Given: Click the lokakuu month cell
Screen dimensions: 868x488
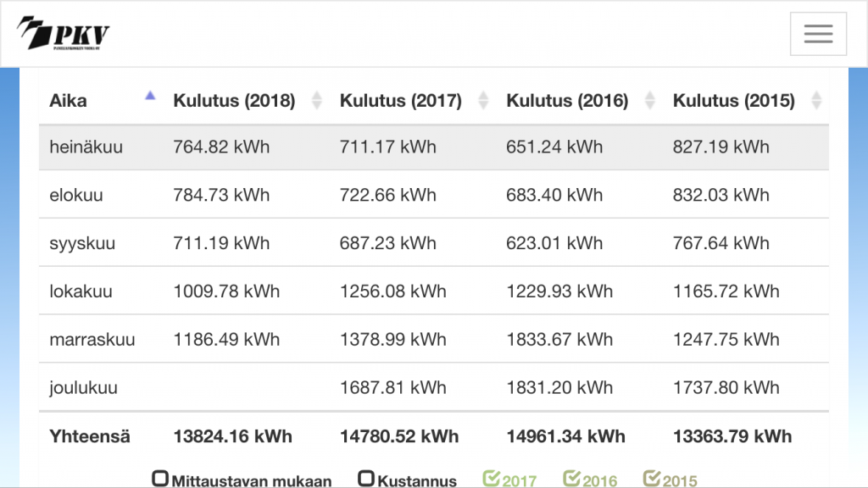Looking at the screenshot, I should 81,291.
